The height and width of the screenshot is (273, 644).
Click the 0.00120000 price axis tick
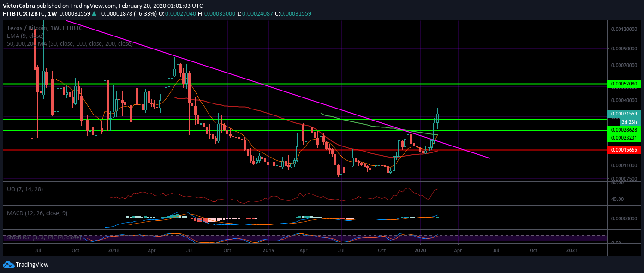pos(625,29)
